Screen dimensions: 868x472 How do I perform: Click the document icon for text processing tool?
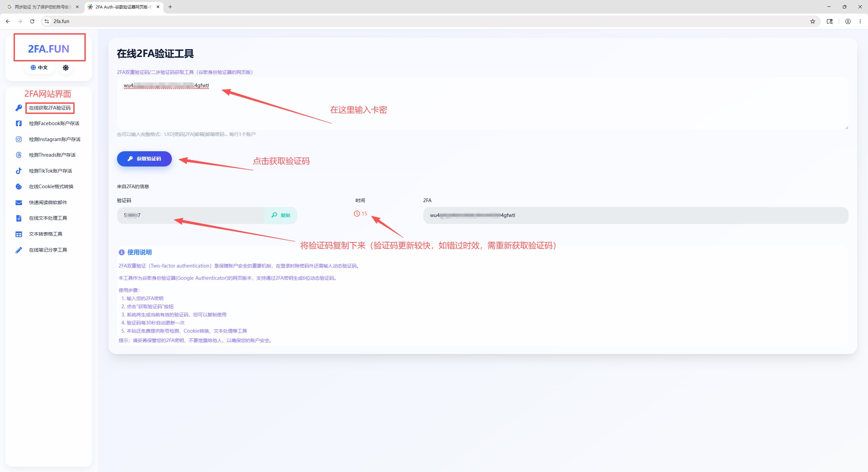19,218
